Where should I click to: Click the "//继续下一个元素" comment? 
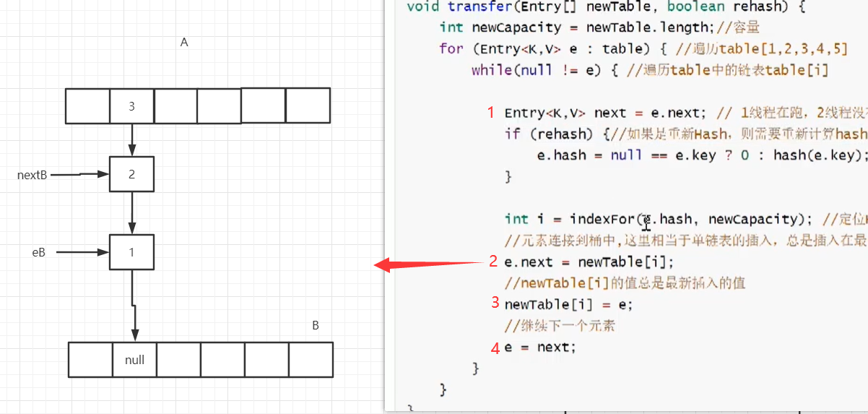(560, 326)
